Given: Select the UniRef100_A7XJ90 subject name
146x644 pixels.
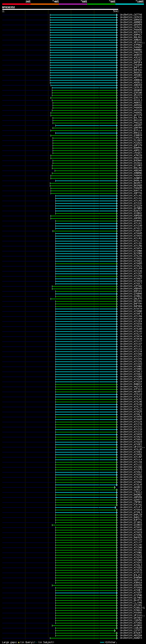Looking at the screenshot, I should [131, 545].
